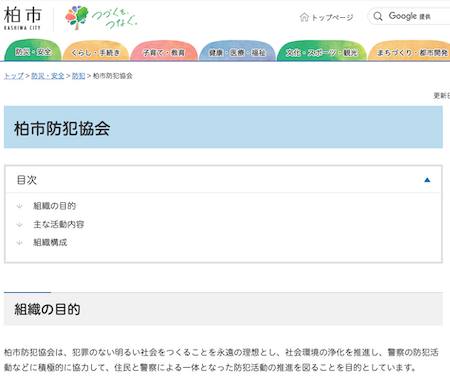Open the 防災・安全 navigation tab
The height and width of the screenshot is (384, 450).
(33, 51)
